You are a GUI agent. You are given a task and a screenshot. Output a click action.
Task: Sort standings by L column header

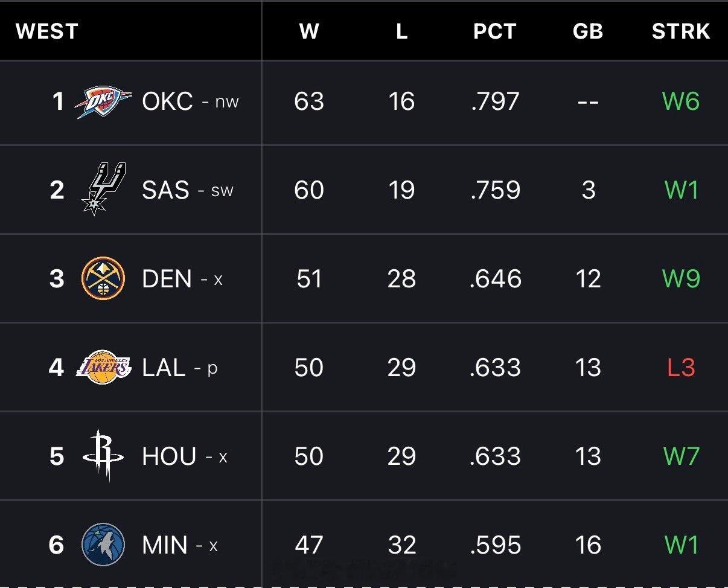coord(401,31)
